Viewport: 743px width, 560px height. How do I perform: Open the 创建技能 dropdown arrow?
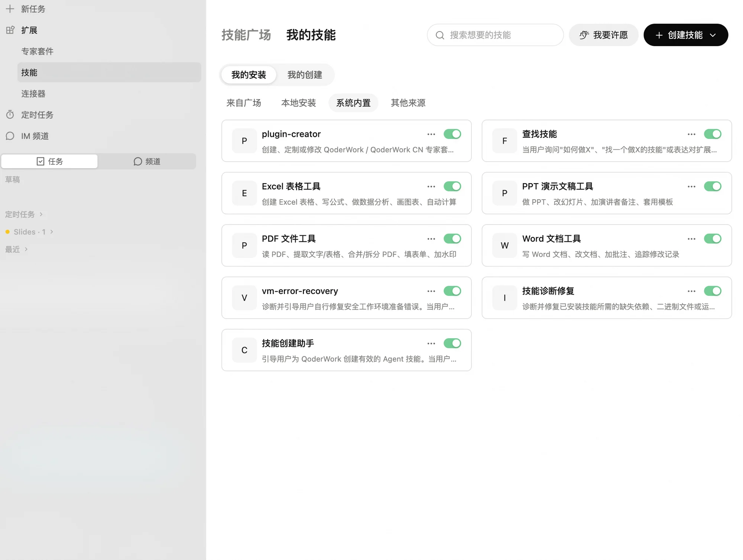coord(713,35)
